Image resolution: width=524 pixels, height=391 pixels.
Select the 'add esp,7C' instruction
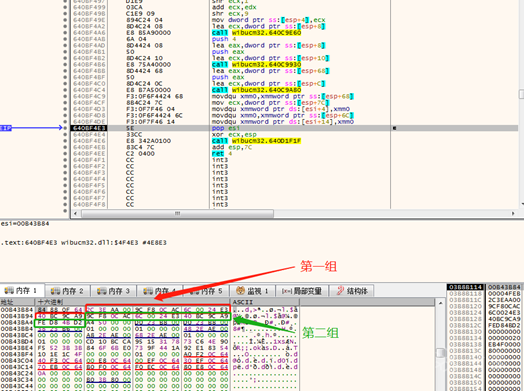[x=232, y=147]
